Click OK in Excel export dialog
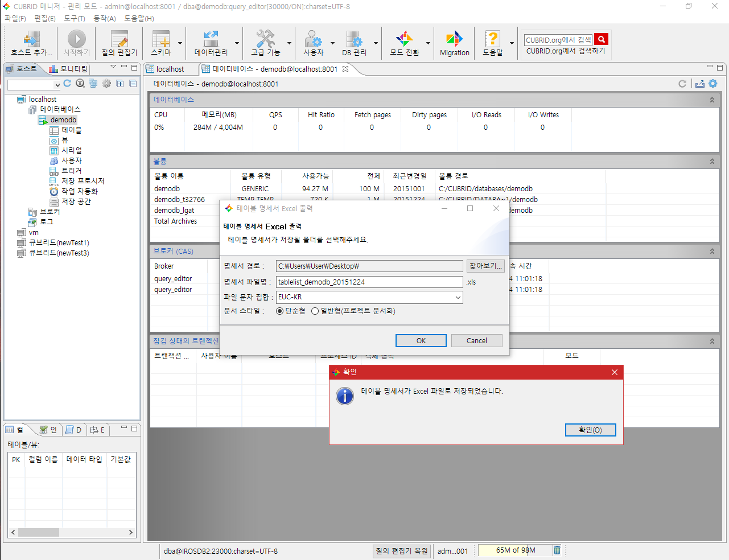This screenshot has width=729, height=560. 421,340
